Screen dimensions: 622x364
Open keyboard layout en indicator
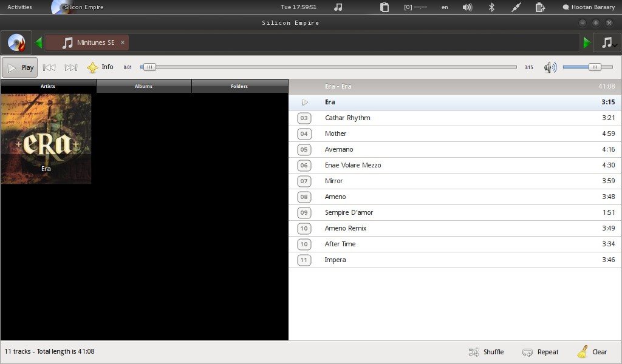445,7
